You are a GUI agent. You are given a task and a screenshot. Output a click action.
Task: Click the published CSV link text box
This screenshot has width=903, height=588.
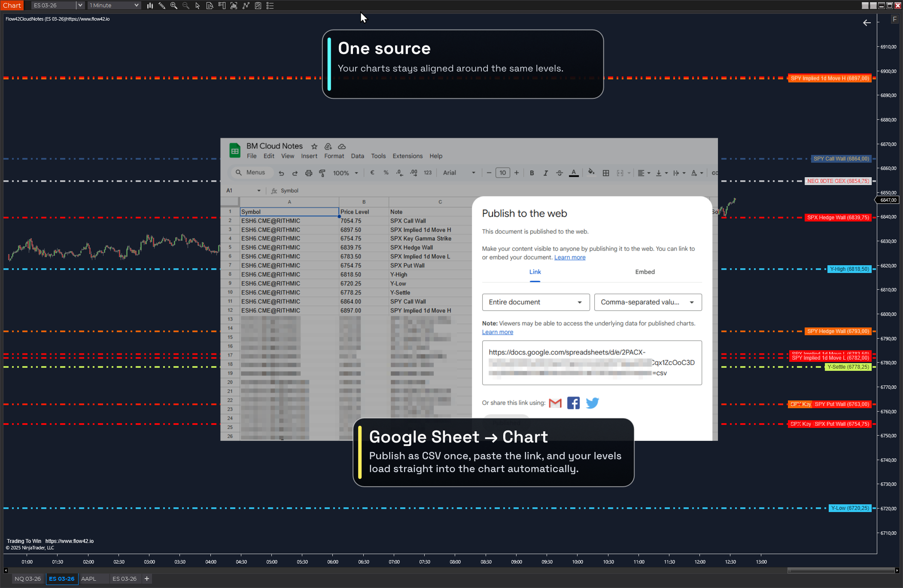(592, 363)
